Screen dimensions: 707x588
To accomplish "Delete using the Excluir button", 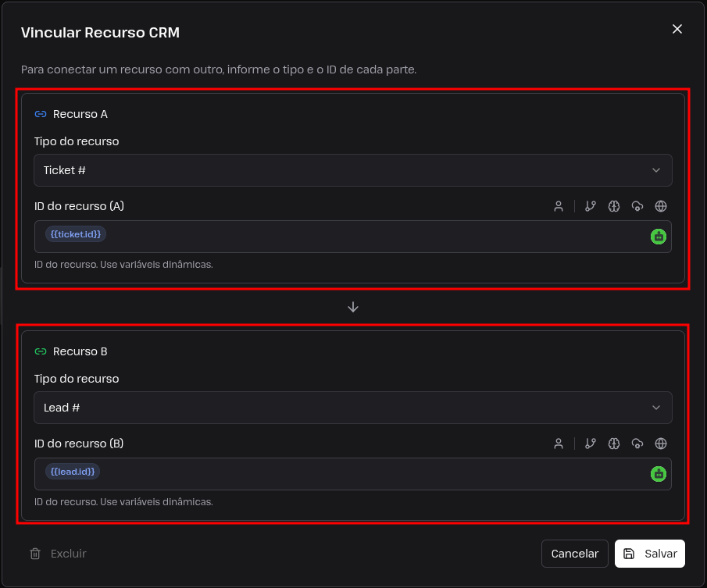I will [x=58, y=554].
